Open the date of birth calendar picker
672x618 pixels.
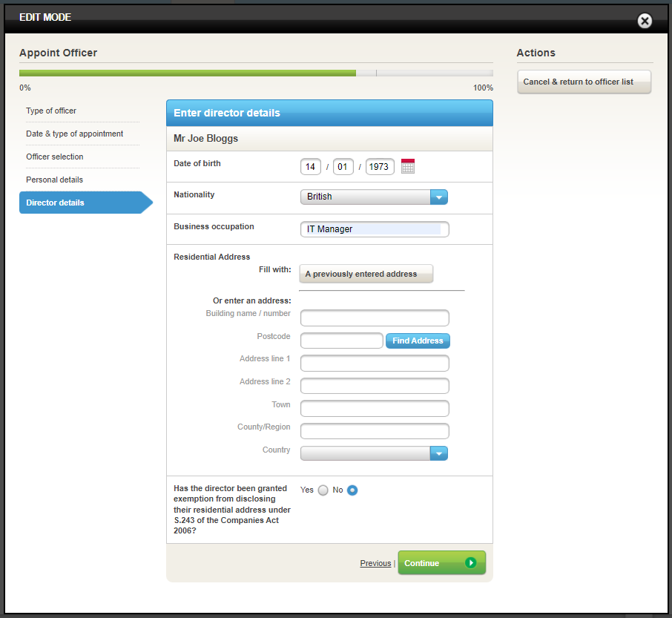click(407, 166)
